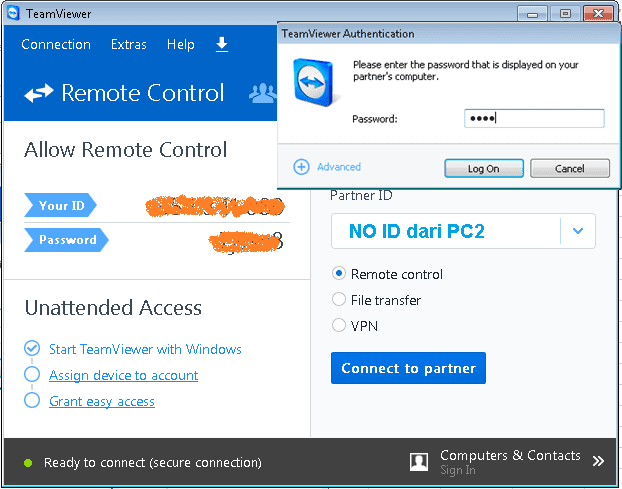
Task: Click the Connect to partner button
Action: click(x=408, y=368)
